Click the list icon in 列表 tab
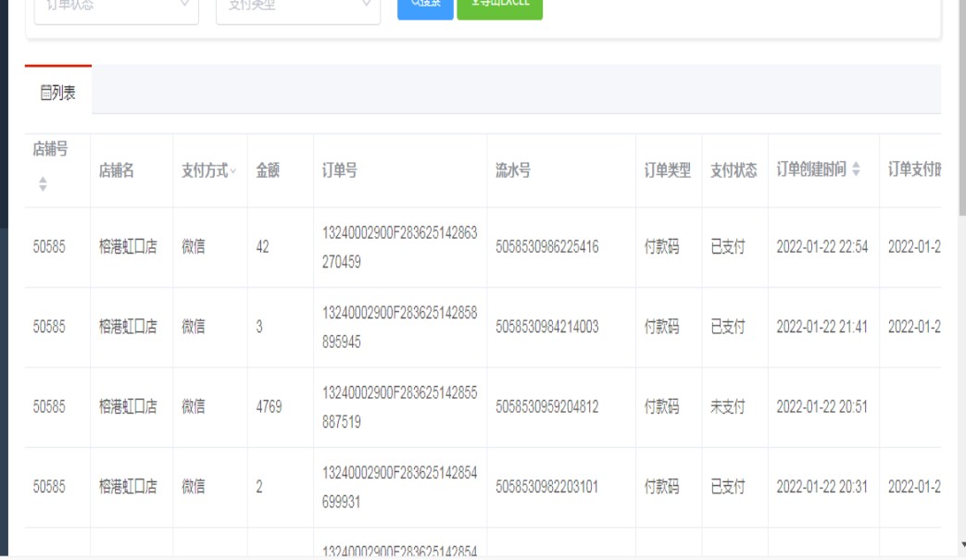 pyautogui.click(x=45, y=93)
